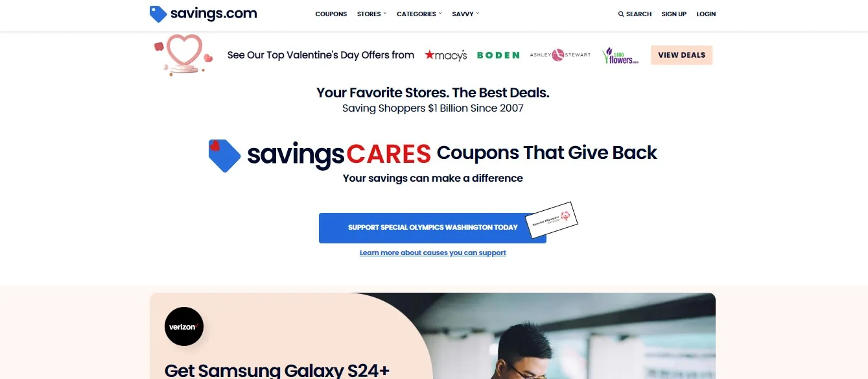868x379 pixels.
Task: Click Support Special Olympics Washington Today button
Action: (432, 228)
